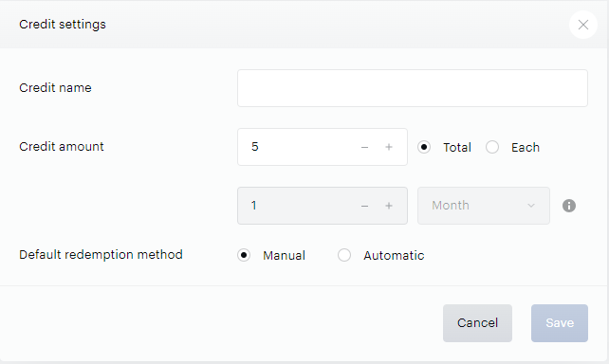Choose Automatic redemption method
Screen dimensions: 609x364
pyautogui.click(x=344, y=255)
